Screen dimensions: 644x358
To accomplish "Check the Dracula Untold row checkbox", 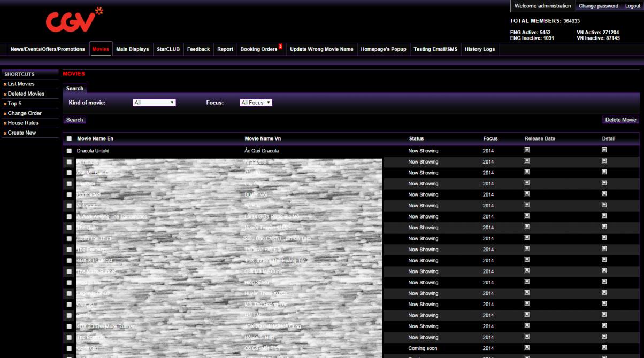I will pos(69,151).
